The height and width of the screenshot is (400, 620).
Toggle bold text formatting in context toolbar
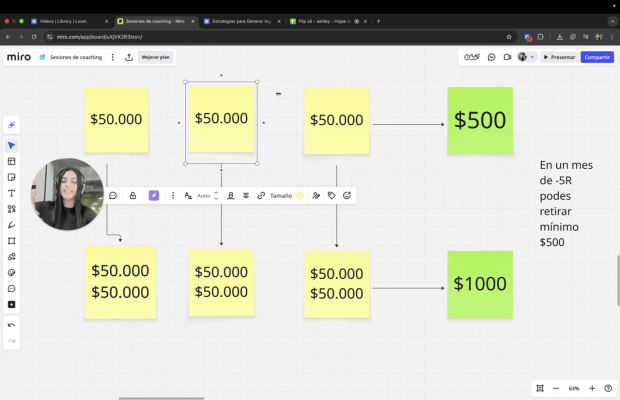point(231,196)
